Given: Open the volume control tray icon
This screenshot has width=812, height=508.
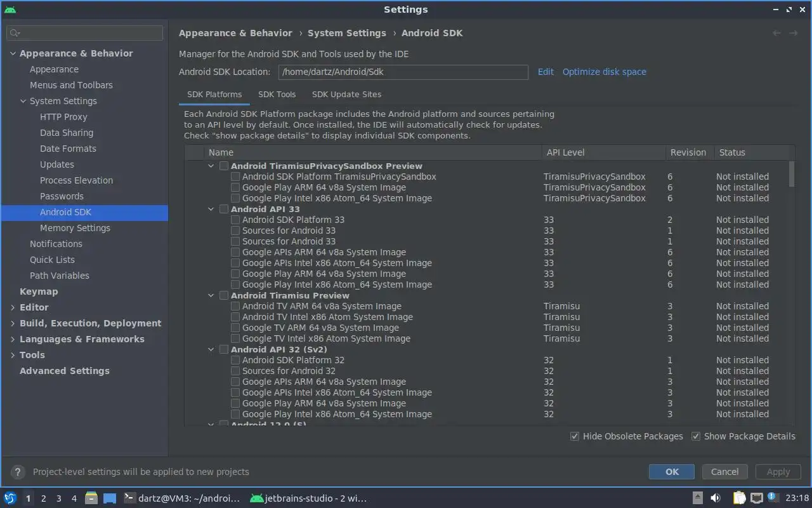Looking at the screenshot, I should click(x=716, y=498).
